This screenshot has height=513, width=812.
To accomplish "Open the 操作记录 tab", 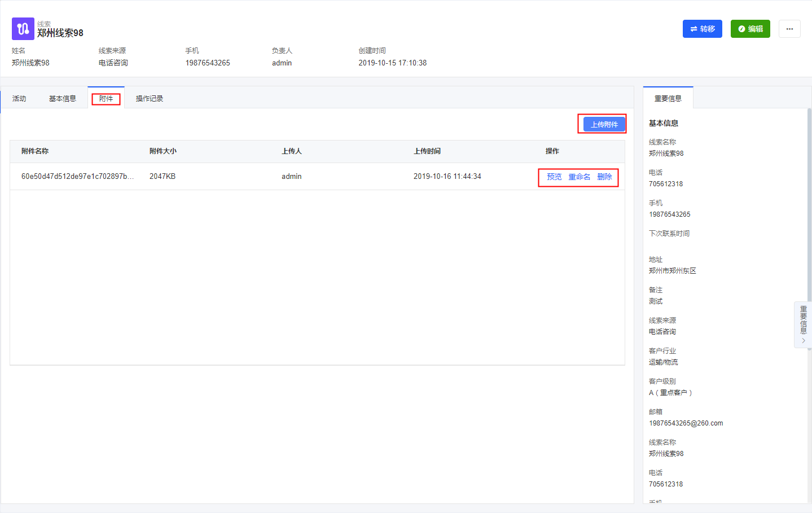I will (x=150, y=99).
